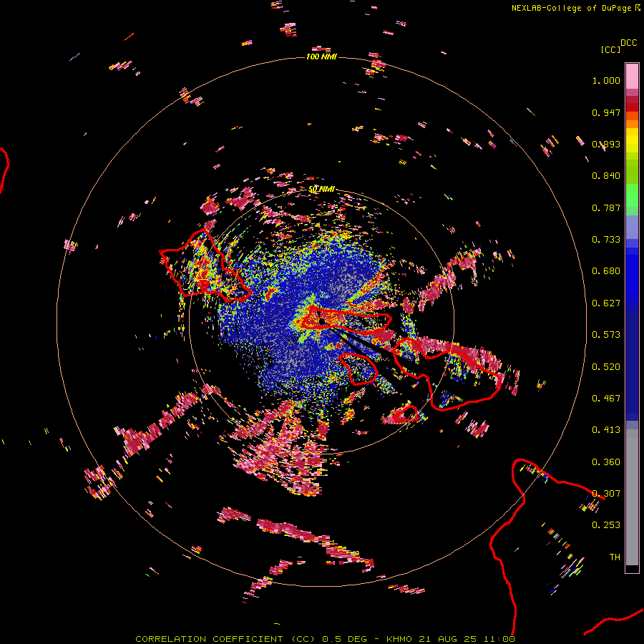Select the 0.733 scale value
This screenshot has width=644, height=644.
[x=606, y=240]
